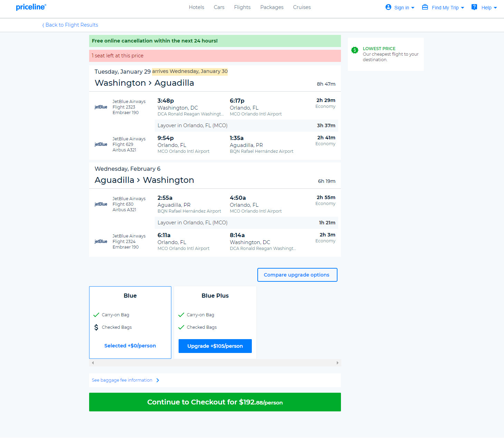Click the priceline logo
This screenshot has height=438, width=504.
point(31,7)
